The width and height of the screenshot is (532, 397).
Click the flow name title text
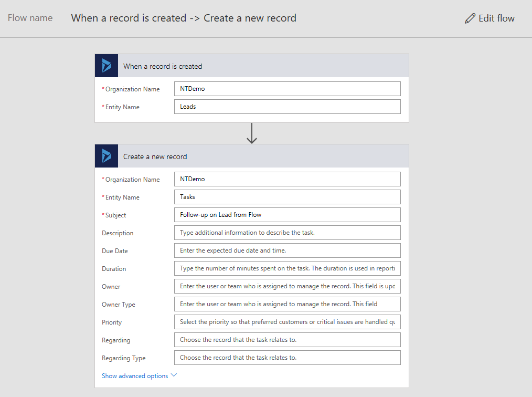point(184,18)
